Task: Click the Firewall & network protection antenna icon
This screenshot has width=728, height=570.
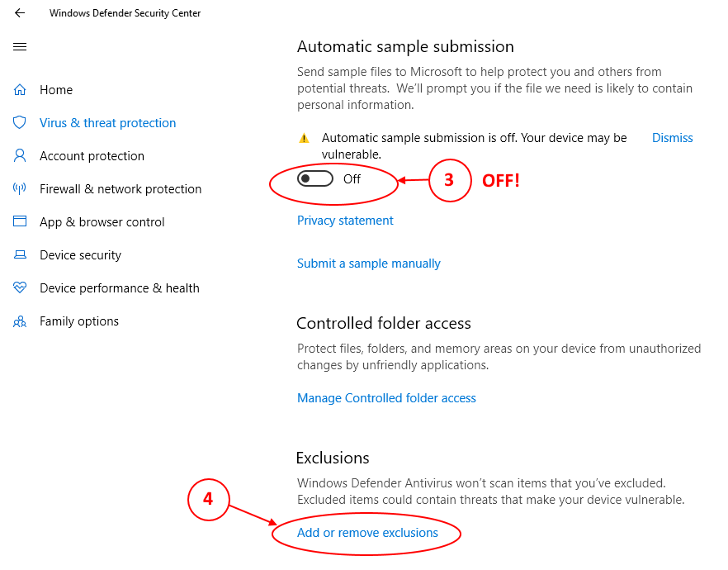Action: [x=20, y=189]
